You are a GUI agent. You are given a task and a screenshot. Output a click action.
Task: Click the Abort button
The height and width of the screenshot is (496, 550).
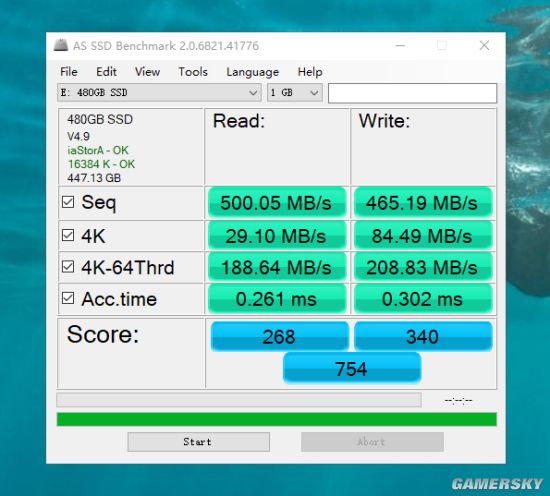tap(372, 442)
